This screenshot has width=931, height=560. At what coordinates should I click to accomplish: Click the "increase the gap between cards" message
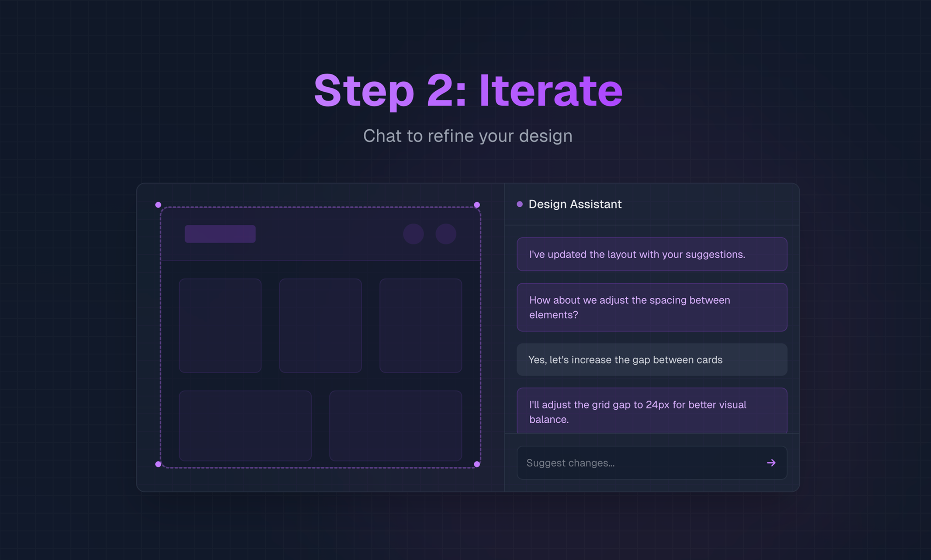tap(651, 360)
